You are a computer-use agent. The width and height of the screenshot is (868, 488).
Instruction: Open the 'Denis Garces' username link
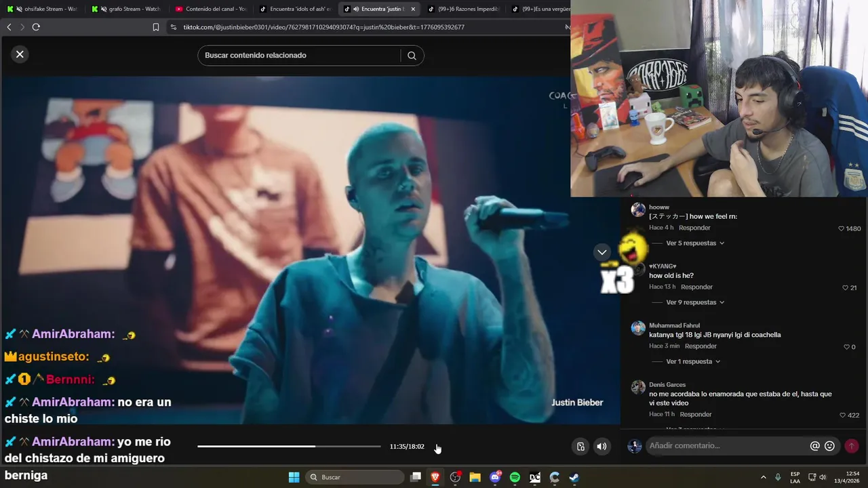coord(667,384)
